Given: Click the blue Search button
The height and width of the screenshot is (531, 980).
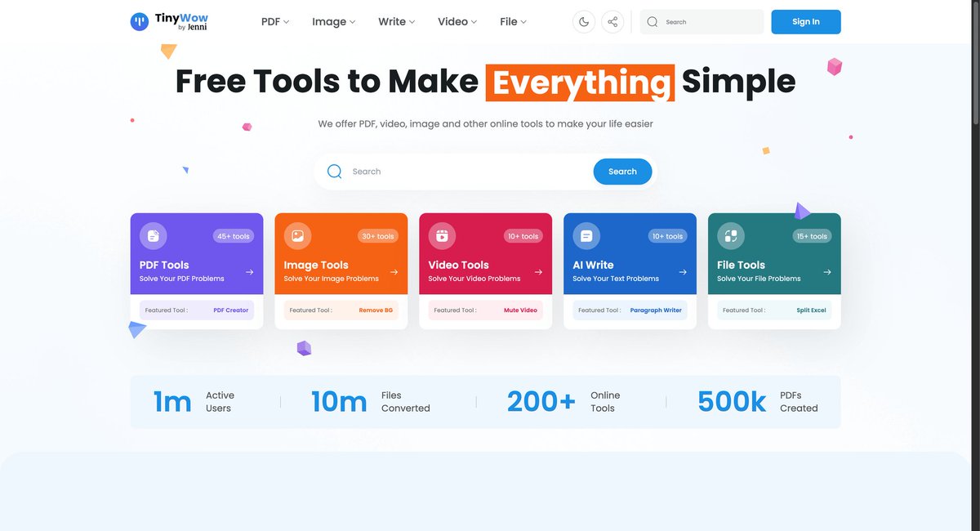Looking at the screenshot, I should point(622,172).
